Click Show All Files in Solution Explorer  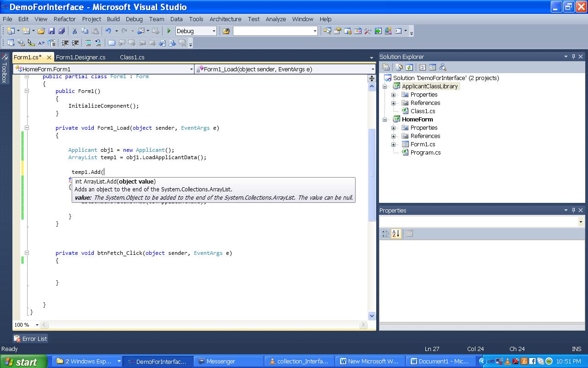click(399, 67)
